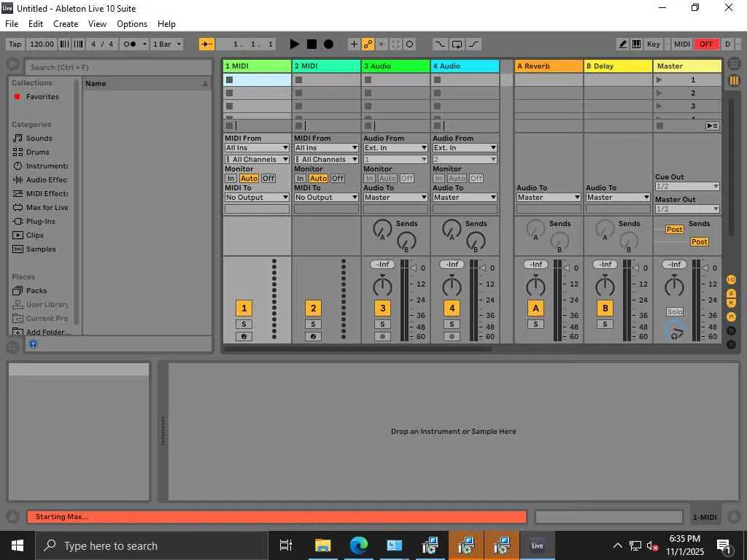Click the Master track Solo cue button
The width and height of the screenshot is (747, 560).
[675, 312]
